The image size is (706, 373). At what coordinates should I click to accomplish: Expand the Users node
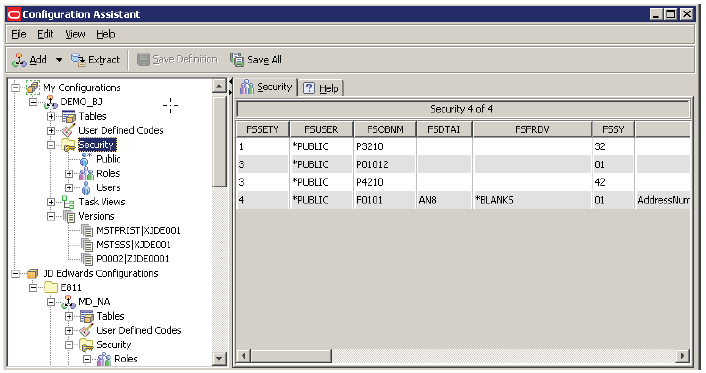(x=69, y=187)
